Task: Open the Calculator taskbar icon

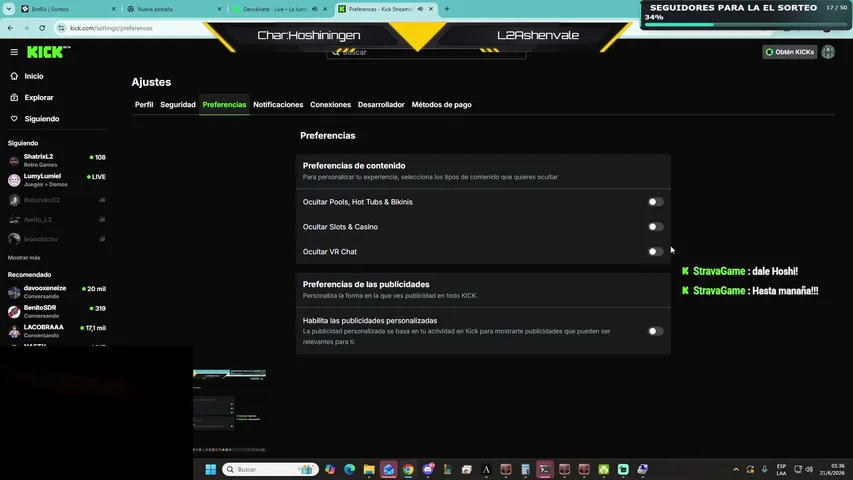Action: tap(525, 469)
